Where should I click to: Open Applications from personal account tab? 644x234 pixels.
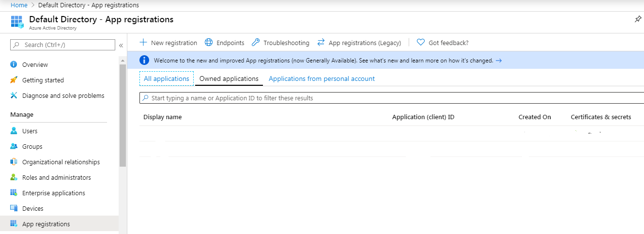click(x=322, y=78)
